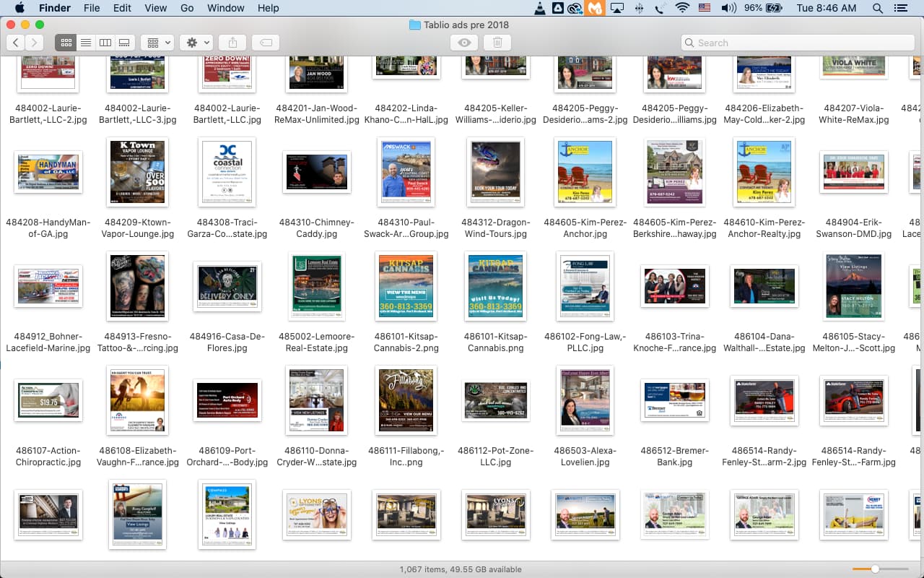Select 484310-Chimney-Caddy.jpg thumbnail
This screenshot has height=578, width=924.
pos(316,172)
